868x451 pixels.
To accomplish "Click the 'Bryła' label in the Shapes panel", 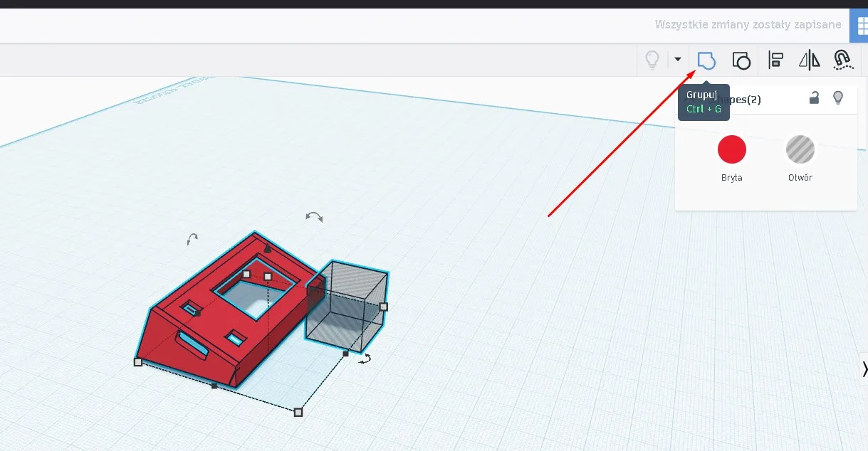I will (x=731, y=178).
